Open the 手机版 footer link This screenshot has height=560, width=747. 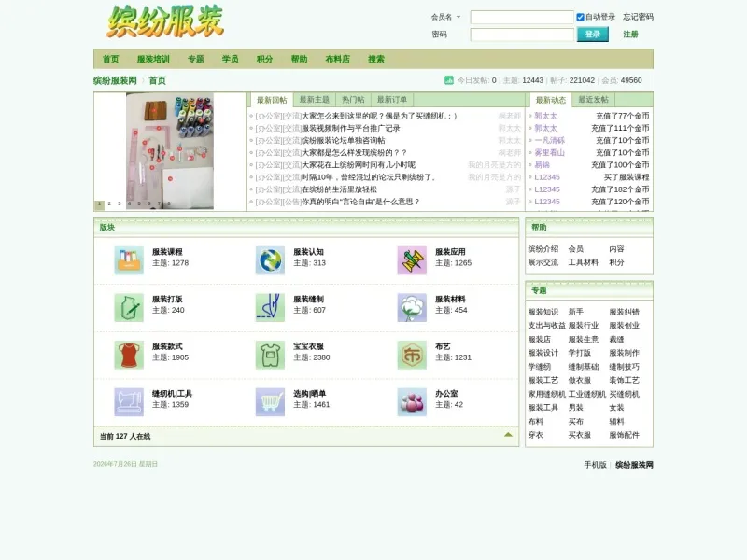[595, 465]
